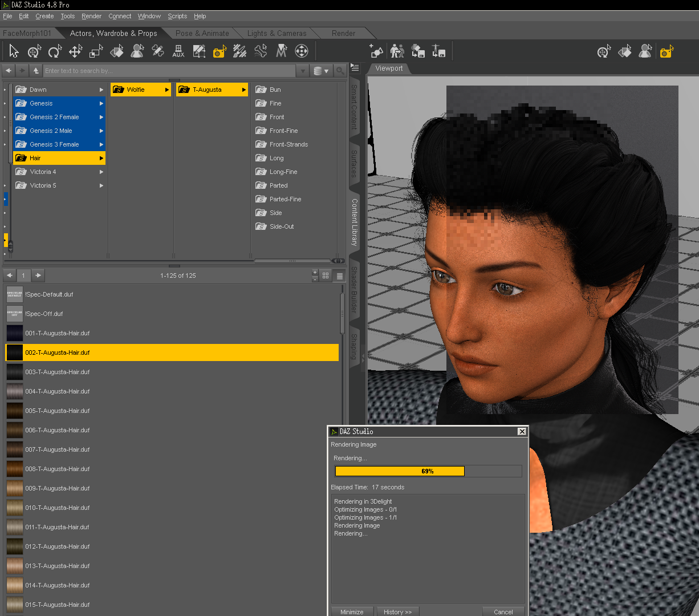The image size is (699, 616).
Task: Go forward in content library navigation
Action: click(22, 71)
